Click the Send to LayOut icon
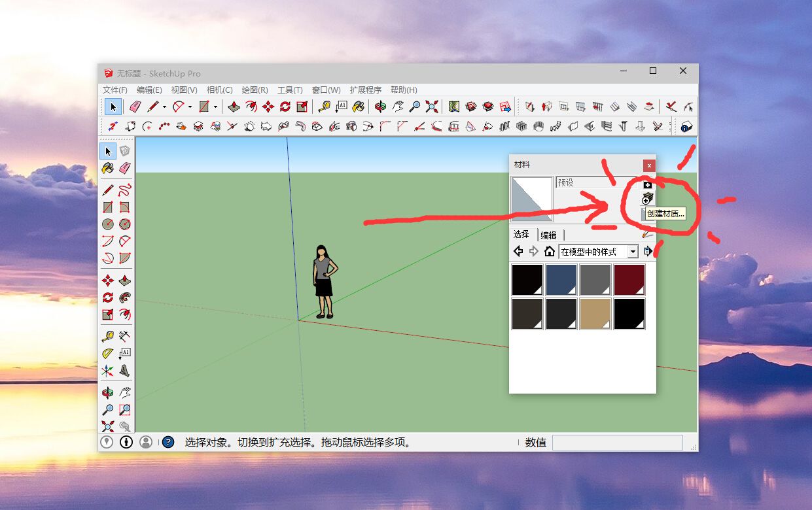812x510 pixels. click(504, 107)
